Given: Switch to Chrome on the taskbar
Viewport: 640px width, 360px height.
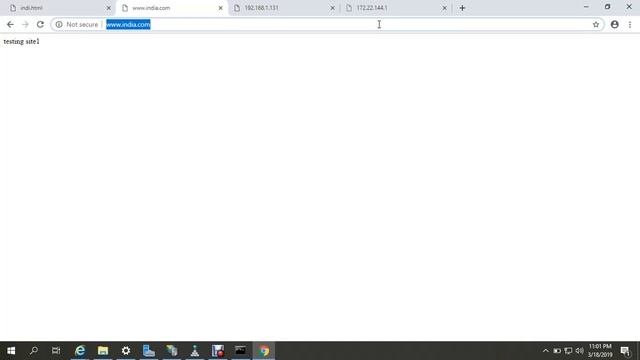Looking at the screenshot, I should [264, 351].
